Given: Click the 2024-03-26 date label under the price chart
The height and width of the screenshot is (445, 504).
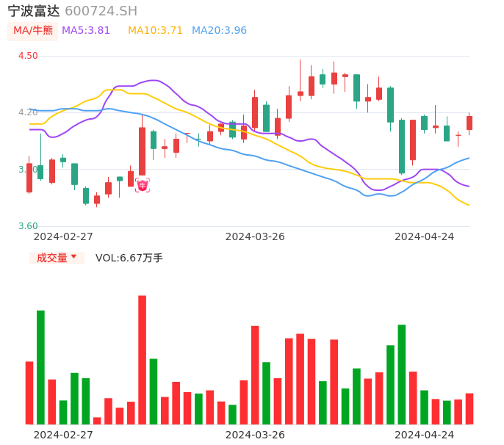Looking at the screenshot, I should point(255,236).
